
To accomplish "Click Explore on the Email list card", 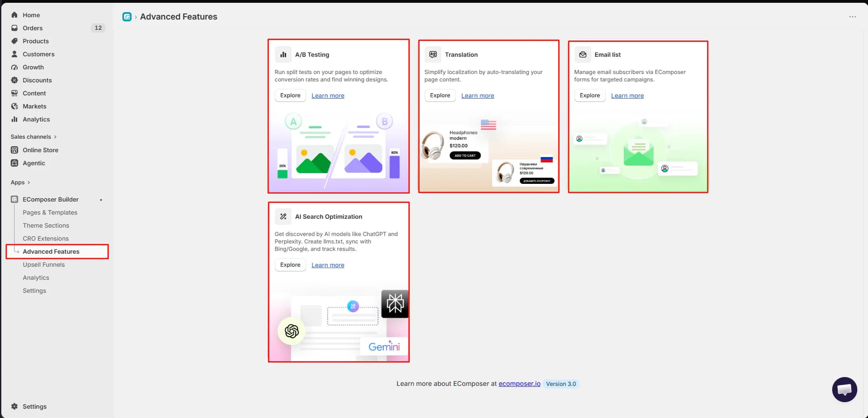I will tap(590, 95).
